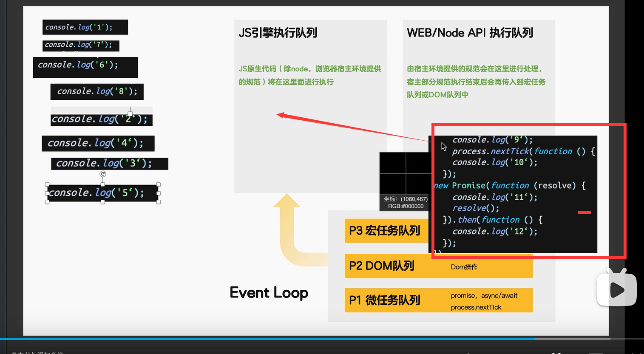644x354 pixels.
Task: Click the rotation handle above console.log('5')
Action: pos(102,174)
